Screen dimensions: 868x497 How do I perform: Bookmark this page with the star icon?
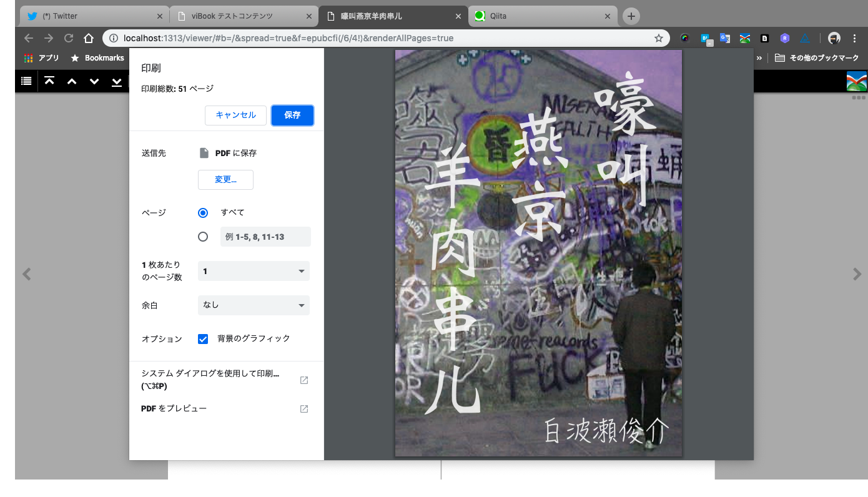coord(658,38)
